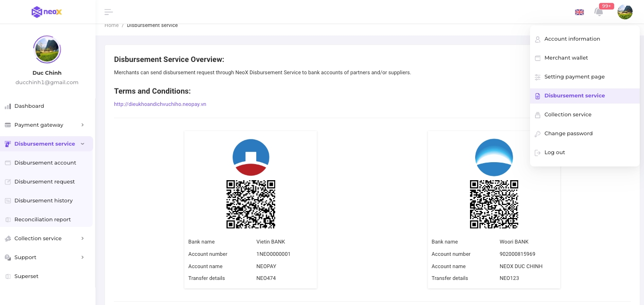The width and height of the screenshot is (644, 305).
Task: Open the Terms and Conditions URL link
Action: point(160,104)
